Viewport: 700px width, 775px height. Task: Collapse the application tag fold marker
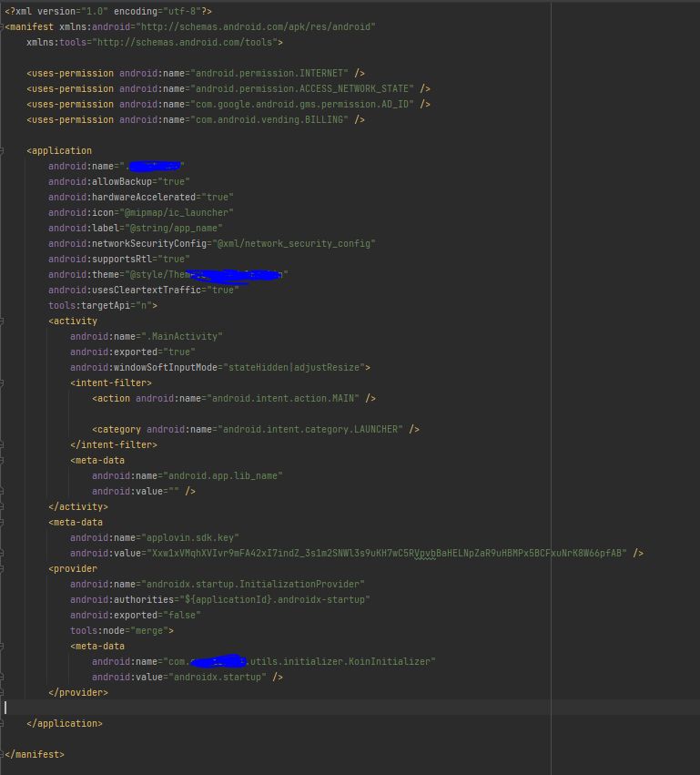[2, 151]
